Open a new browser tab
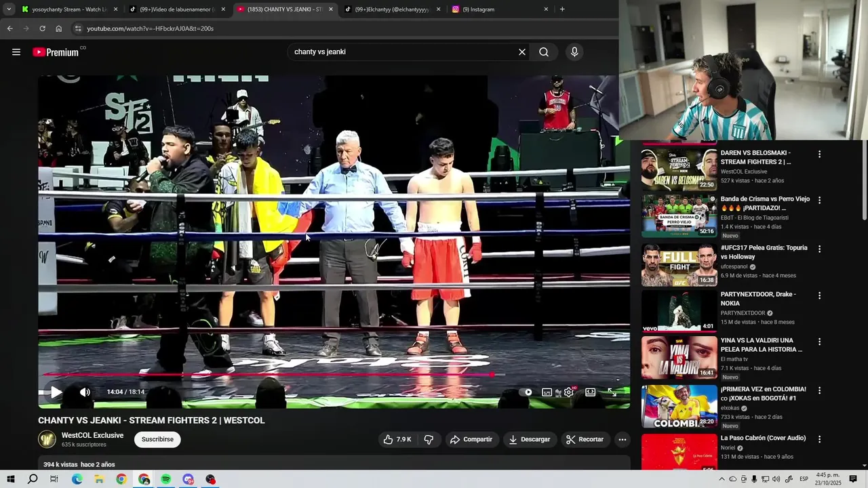The image size is (868, 488). 562,9
